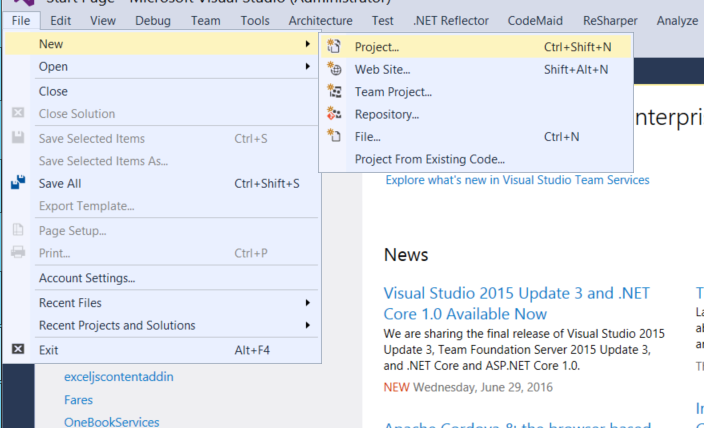This screenshot has width=704, height=428.
Task: Select Save Selected Items As... entry
Action: pyautogui.click(x=163, y=161)
